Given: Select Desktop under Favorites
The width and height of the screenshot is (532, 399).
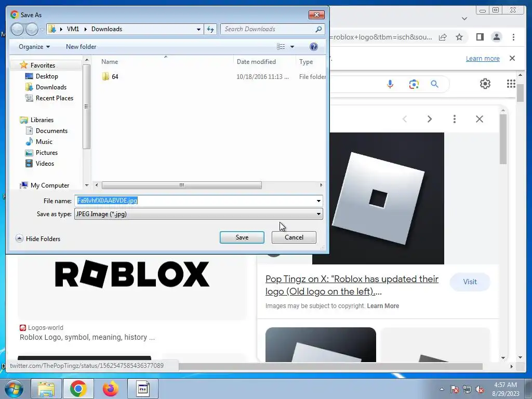Looking at the screenshot, I should [x=47, y=76].
